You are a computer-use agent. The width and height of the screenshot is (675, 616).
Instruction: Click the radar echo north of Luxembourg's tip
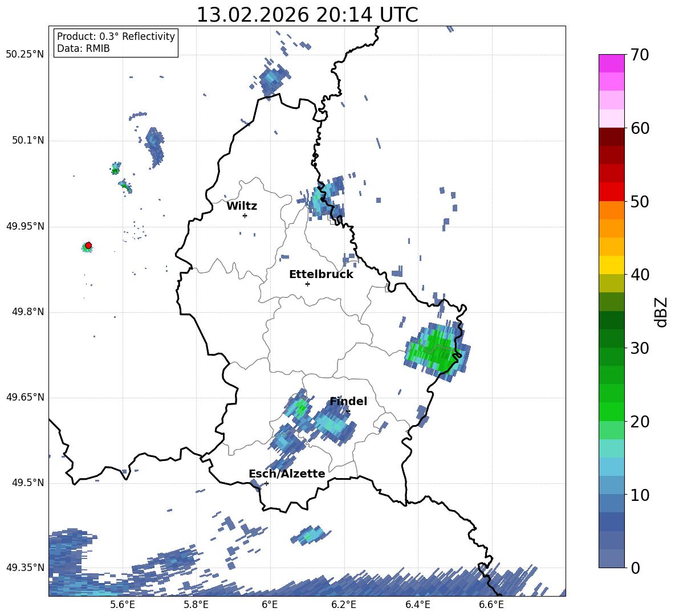pos(272,80)
